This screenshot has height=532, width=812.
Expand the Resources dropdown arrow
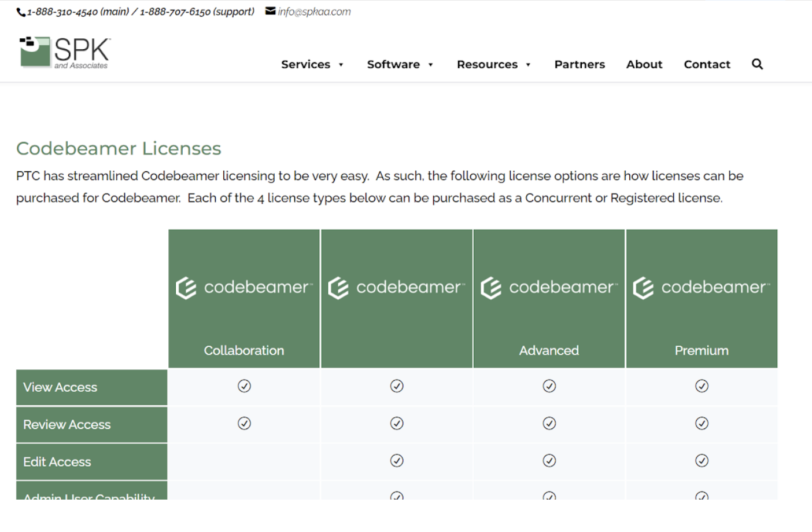pos(529,65)
